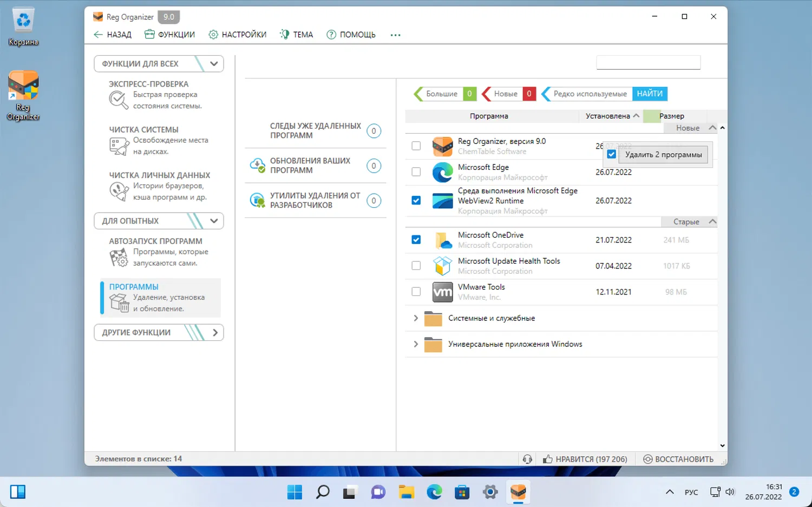
Task: Sort by the Размер column header
Action: [675, 116]
